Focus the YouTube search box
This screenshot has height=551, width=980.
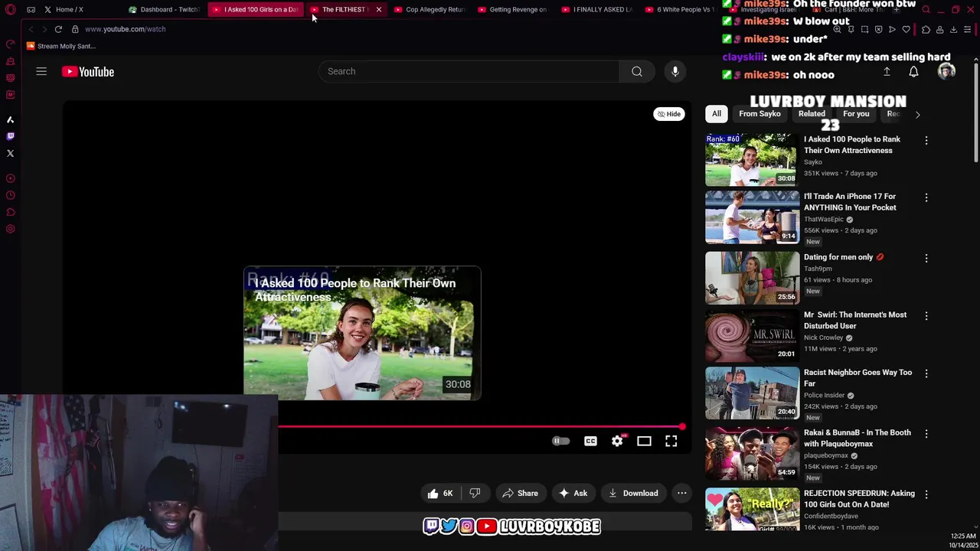[x=469, y=71]
